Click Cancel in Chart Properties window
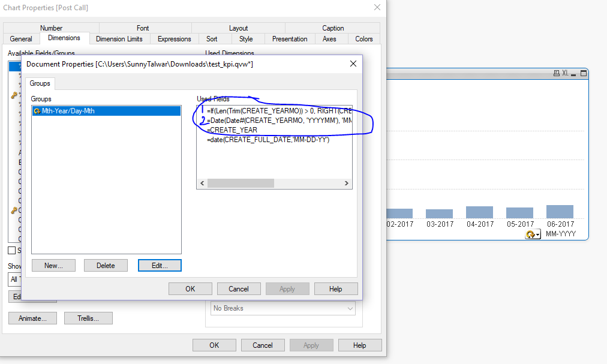 263,345
